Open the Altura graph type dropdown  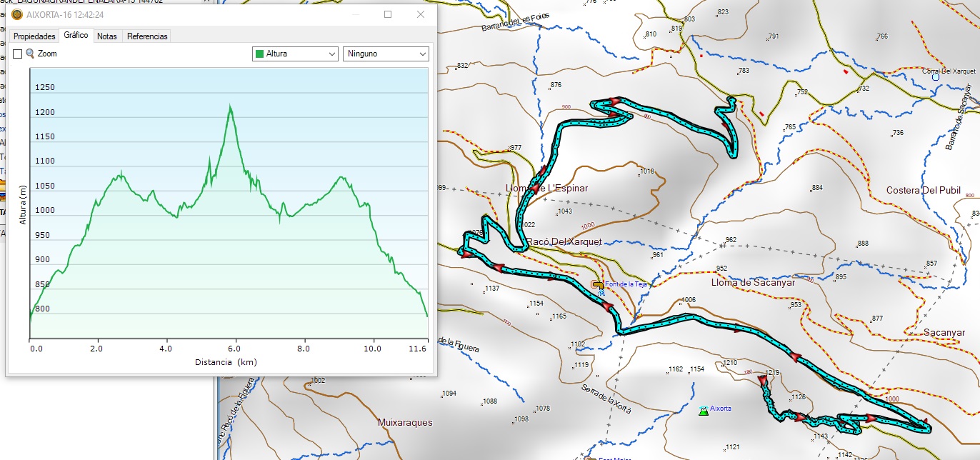point(296,54)
